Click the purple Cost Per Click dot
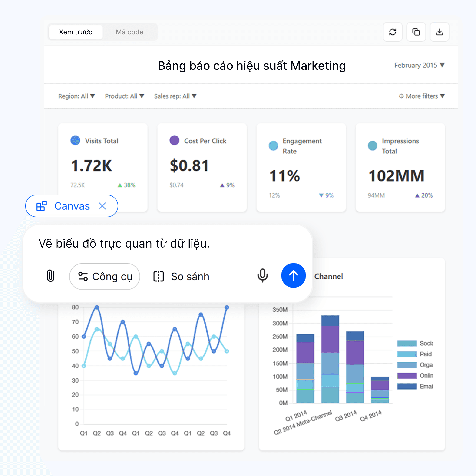Image resolution: width=476 pixels, height=476 pixels. tap(174, 140)
